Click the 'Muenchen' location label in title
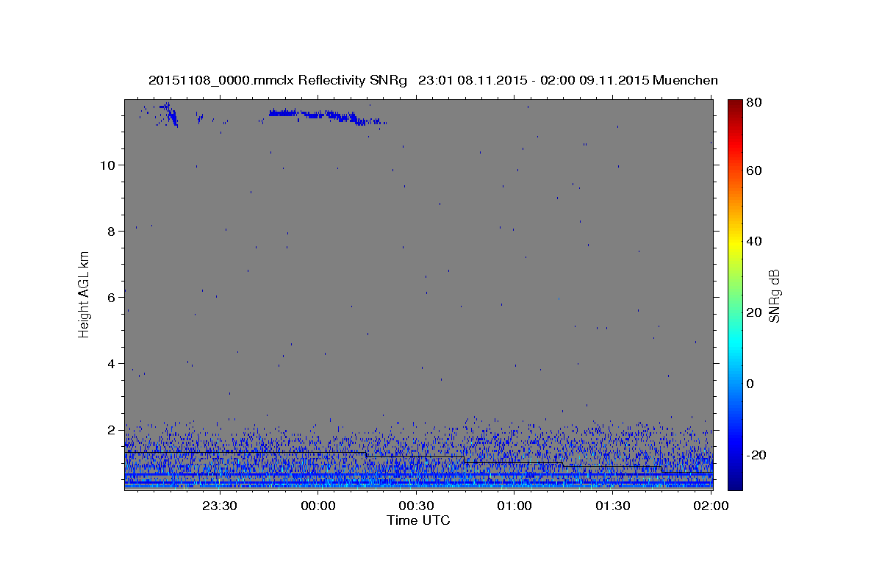 coord(685,80)
